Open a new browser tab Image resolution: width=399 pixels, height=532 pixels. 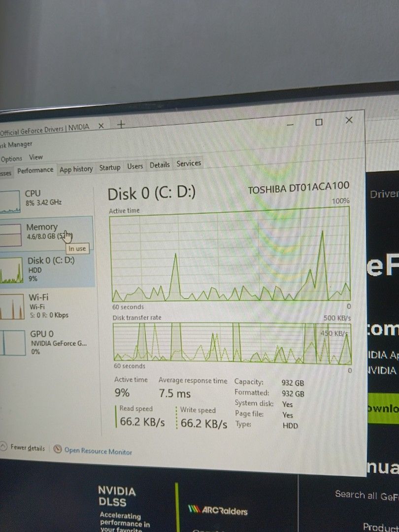[121, 125]
